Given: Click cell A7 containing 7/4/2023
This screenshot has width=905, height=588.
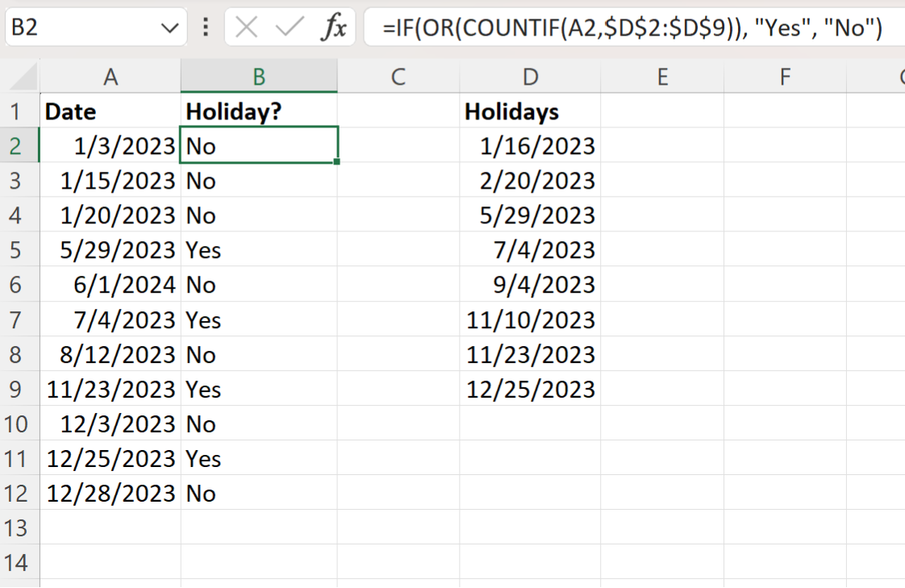Looking at the screenshot, I should [111, 319].
